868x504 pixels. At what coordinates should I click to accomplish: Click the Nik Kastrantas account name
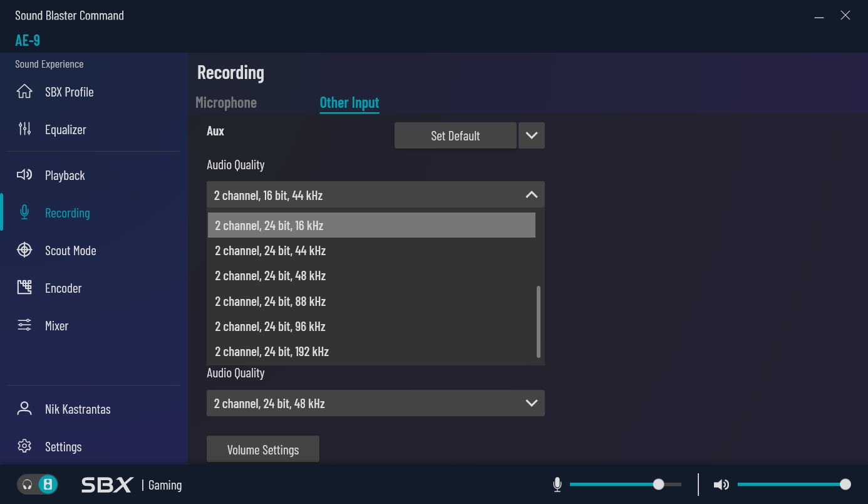(x=78, y=409)
